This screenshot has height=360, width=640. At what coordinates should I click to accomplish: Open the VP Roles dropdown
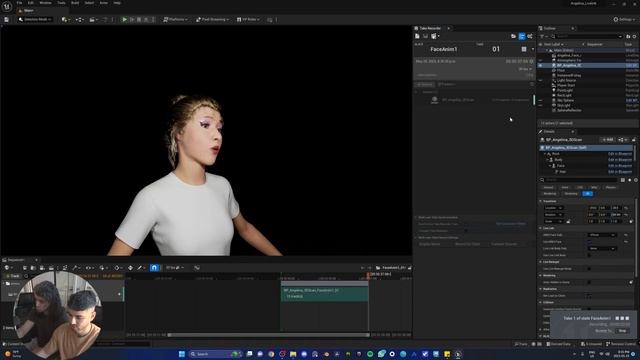[x=248, y=19]
